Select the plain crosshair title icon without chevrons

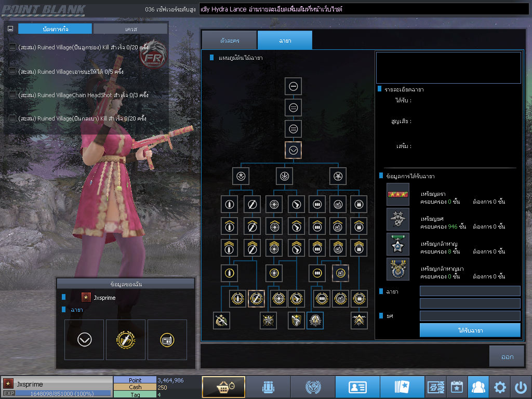tap(274, 204)
